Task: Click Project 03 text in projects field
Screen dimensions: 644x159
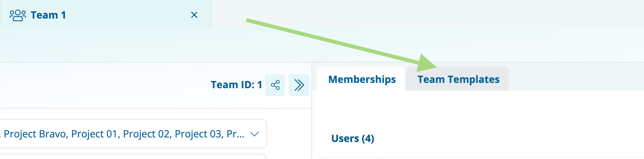Action: pos(198,134)
